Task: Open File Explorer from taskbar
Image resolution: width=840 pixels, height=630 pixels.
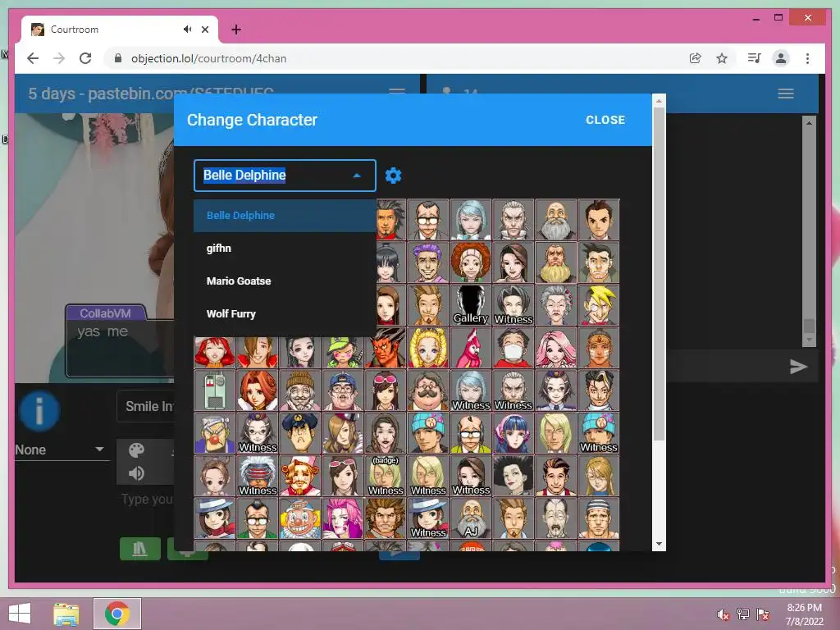Action: tap(66, 614)
